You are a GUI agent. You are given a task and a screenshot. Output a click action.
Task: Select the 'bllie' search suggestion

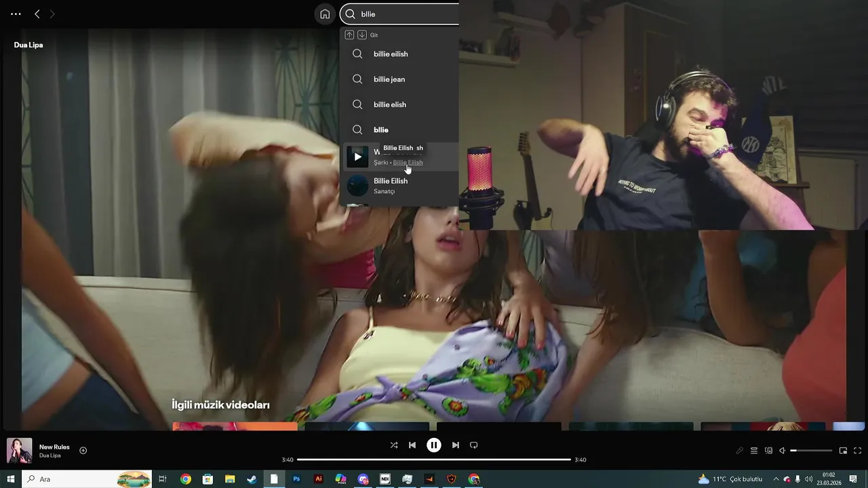[x=399, y=129]
